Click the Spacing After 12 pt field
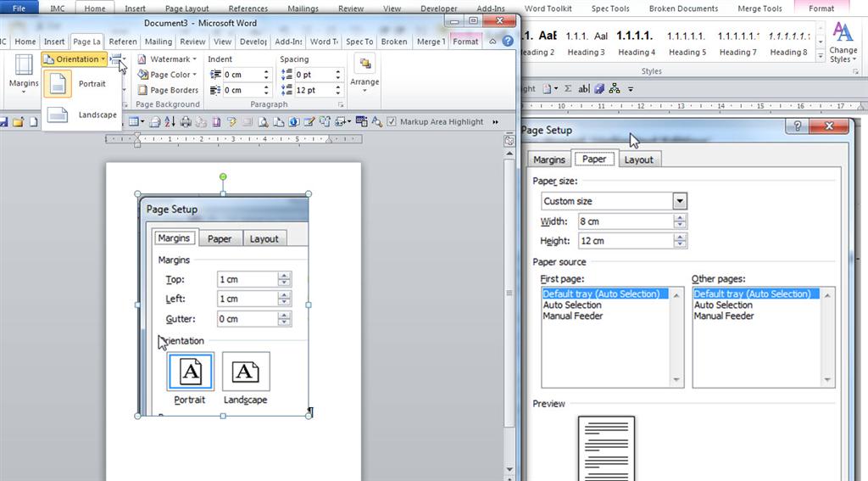Viewport: 868px width, 481px height. click(314, 90)
